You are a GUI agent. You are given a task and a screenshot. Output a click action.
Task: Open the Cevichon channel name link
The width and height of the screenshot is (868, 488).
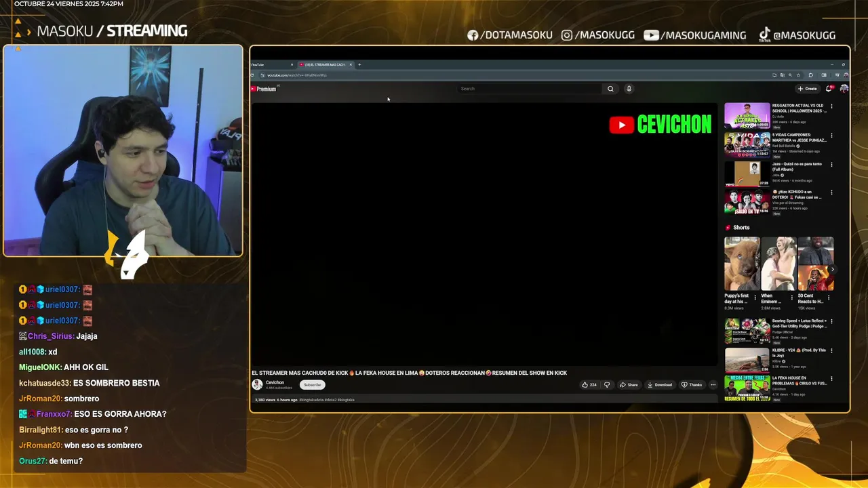[x=275, y=382]
